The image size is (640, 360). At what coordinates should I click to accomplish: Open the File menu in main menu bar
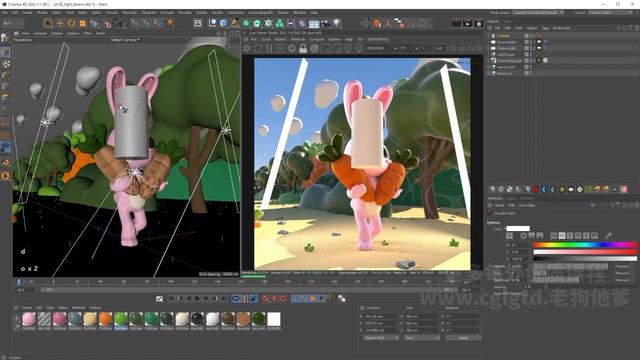(5, 13)
